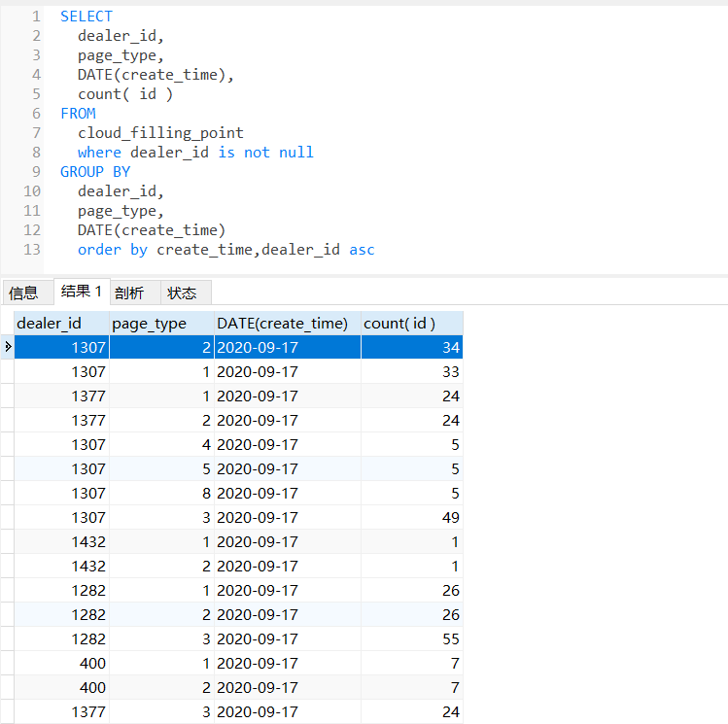Select dealer_id 1432 with page_type 2

point(62,567)
